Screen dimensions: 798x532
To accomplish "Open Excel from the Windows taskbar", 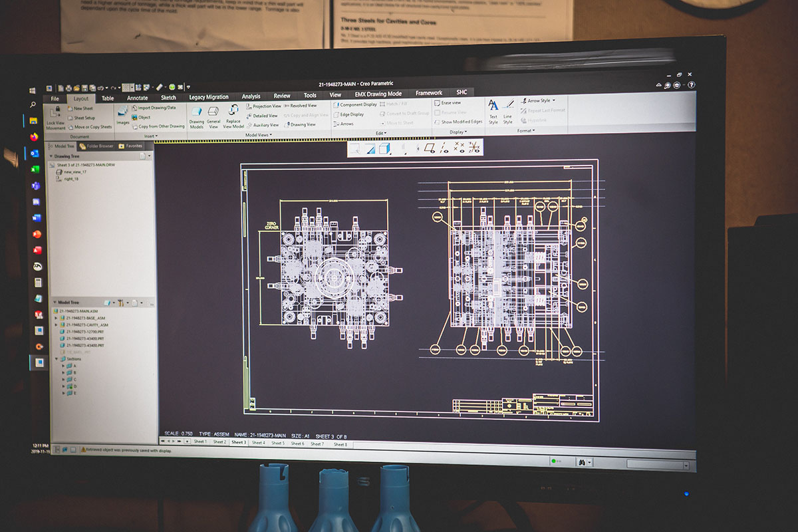I will [35, 169].
